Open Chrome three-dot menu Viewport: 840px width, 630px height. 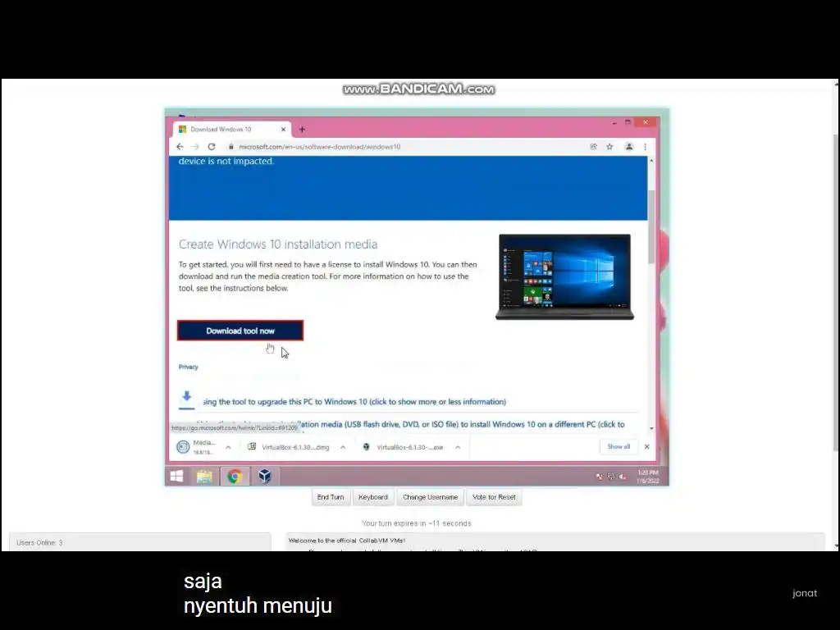point(645,147)
